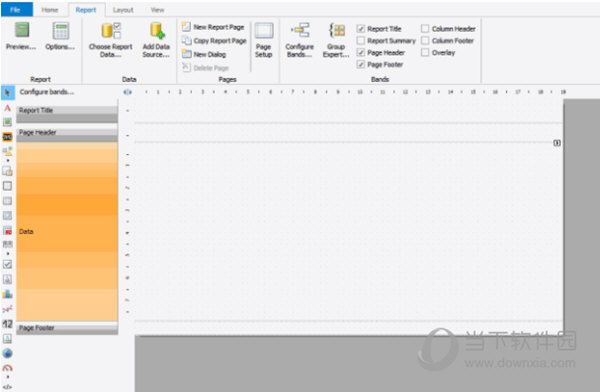
Task: Expand dropdown arrow below Shape tool
Action: [8, 160]
